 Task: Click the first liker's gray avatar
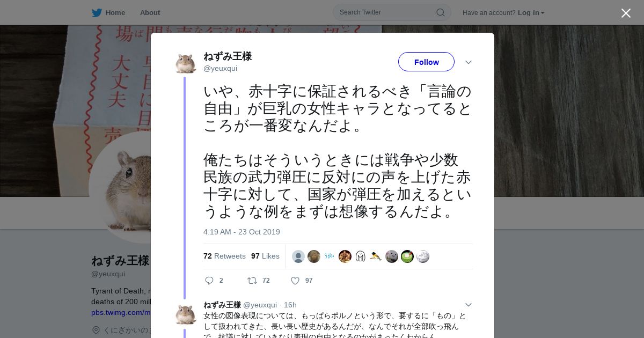point(298,256)
